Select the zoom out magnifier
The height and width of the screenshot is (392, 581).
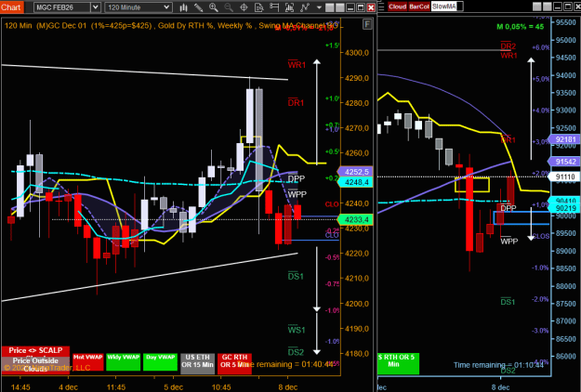tap(229, 7)
